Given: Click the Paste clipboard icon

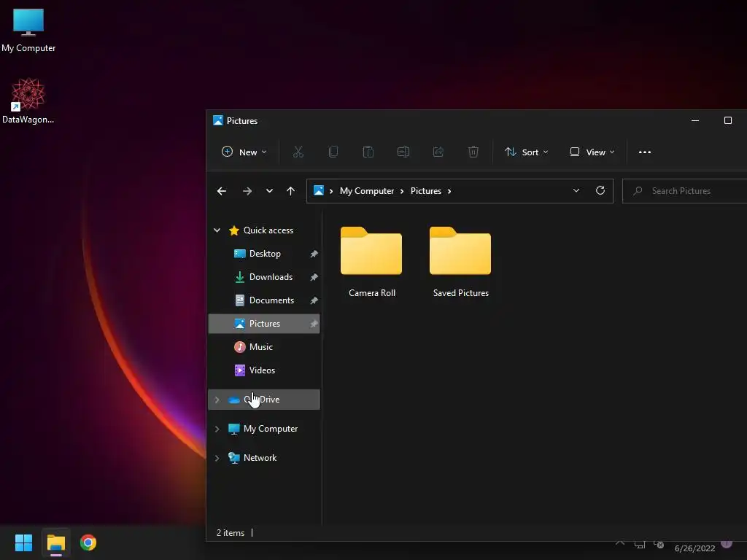Looking at the screenshot, I should pyautogui.click(x=368, y=152).
